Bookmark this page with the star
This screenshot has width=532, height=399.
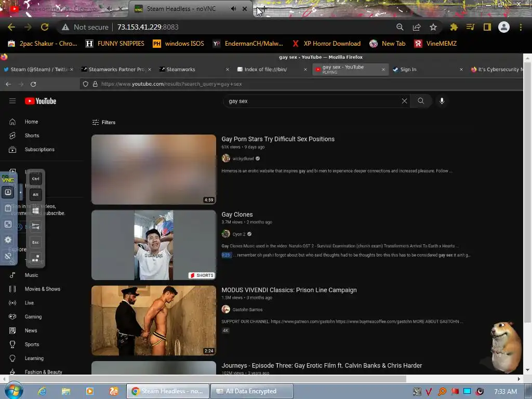[433, 27]
